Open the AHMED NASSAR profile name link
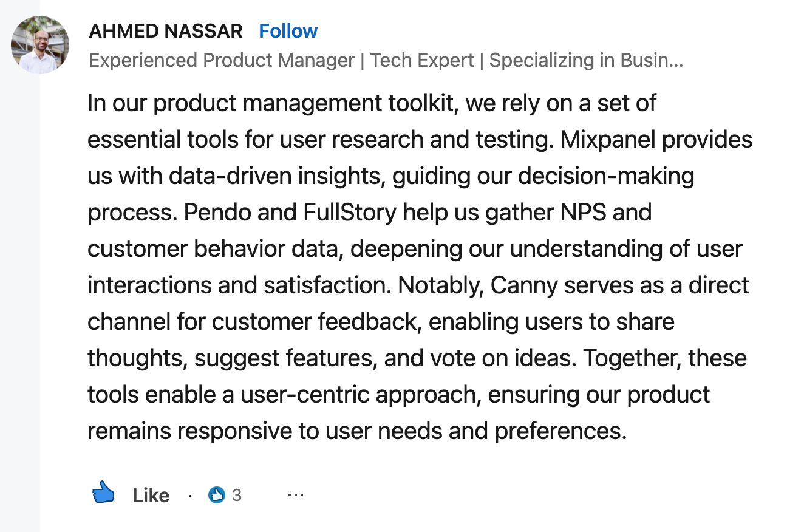Screen dimensions: 787x532 coord(166,31)
